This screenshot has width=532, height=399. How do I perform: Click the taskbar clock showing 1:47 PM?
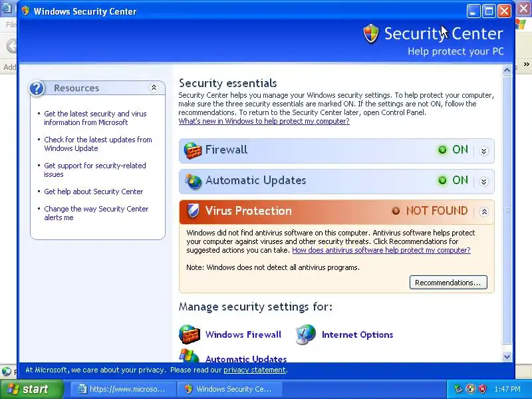coord(507,389)
